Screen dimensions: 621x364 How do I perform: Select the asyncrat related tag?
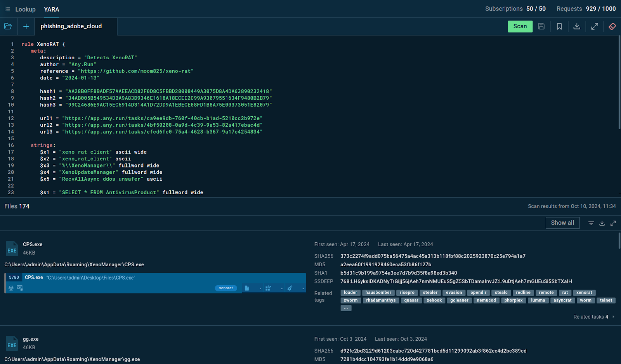(562, 300)
